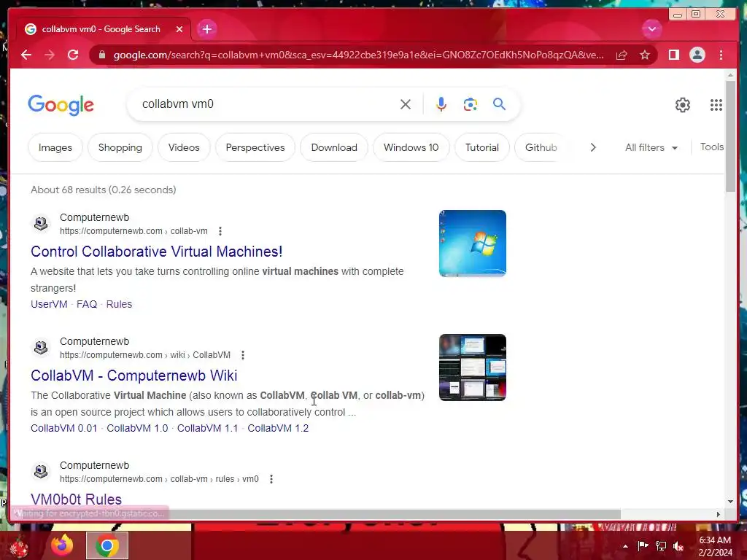Reload the Google search page
The width and height of the screenshot is (747, 560).
[73, 55]
